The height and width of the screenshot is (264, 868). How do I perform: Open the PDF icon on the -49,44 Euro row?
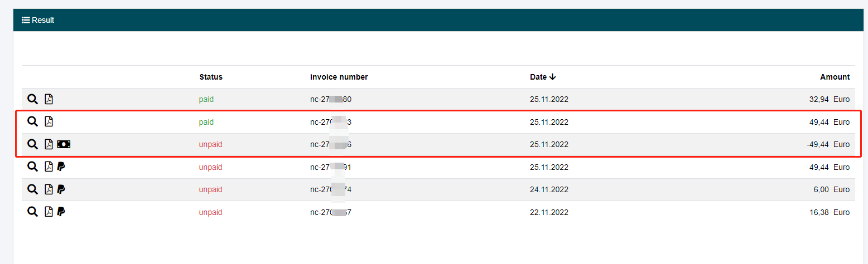click(49, 144)
